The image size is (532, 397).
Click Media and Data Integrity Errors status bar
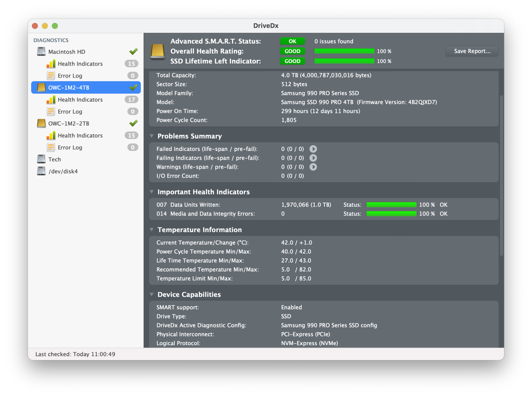click(x=391, y=214)
